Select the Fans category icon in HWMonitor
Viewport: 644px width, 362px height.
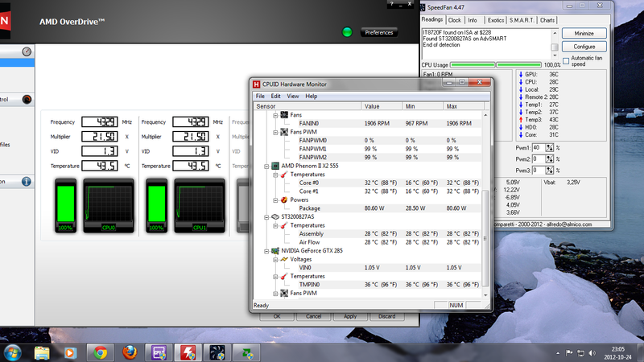point(284,115)
